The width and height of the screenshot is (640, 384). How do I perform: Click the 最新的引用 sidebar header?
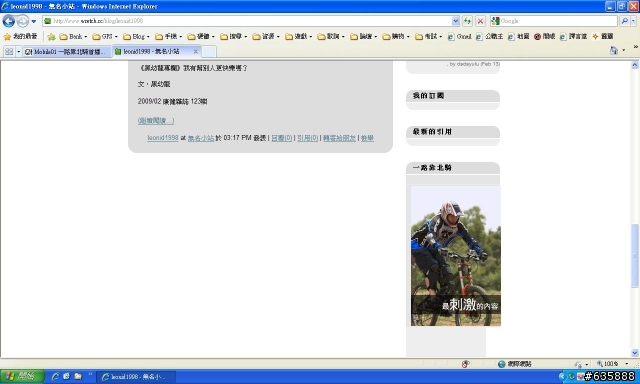pyautogui.click(x=453, y=131)
